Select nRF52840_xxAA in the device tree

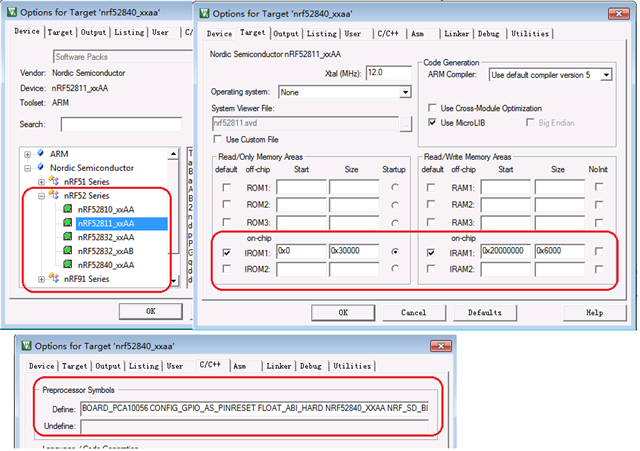(106, 265)
